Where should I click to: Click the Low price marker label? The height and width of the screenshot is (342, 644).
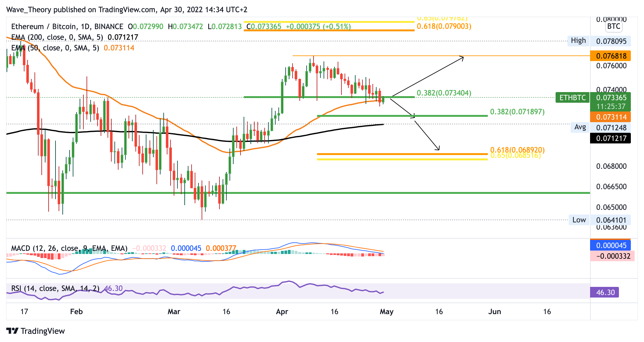[x=579, y=220]
